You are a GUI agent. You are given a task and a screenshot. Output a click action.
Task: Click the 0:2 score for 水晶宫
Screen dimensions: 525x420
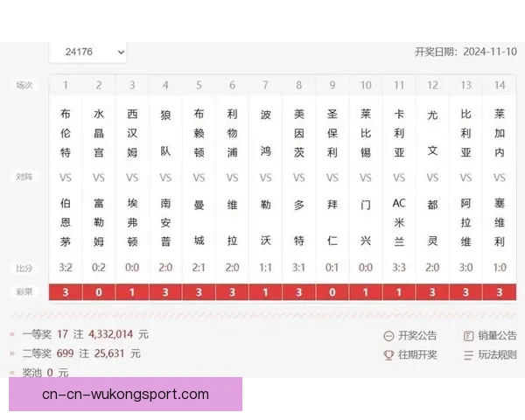(x=99, y=267)
